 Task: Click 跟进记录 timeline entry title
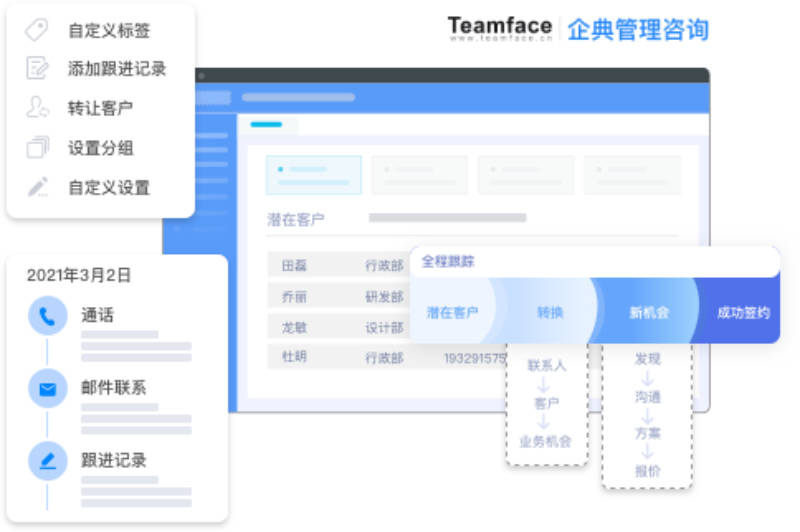[113, 460]
